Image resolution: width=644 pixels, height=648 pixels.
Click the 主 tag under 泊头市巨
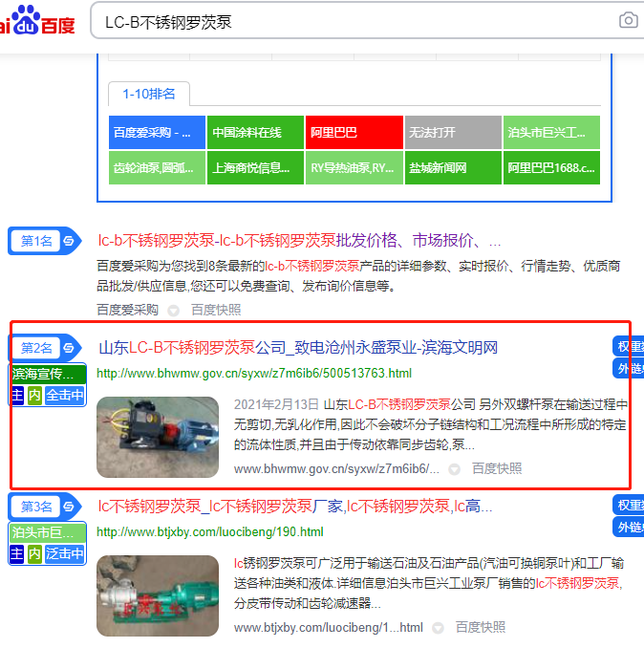(x=17, y=553)
